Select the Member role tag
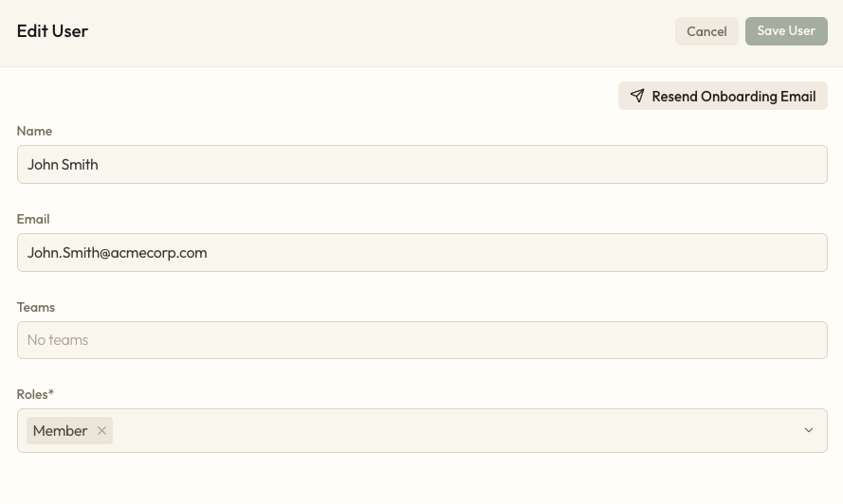The image size is (843, 504). [x=60, y=431]
